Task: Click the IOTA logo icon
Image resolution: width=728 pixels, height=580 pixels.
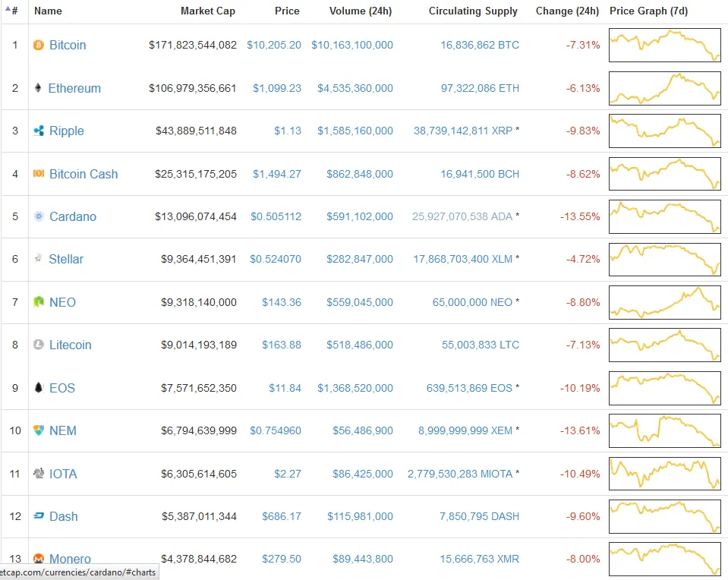Action: pos(39,473)
